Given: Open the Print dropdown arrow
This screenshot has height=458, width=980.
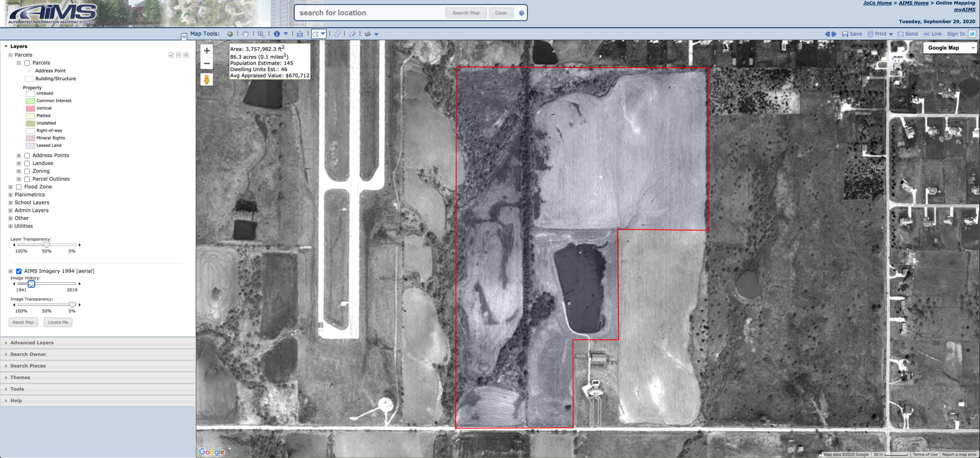Looking at the screenshot, I should pos(891,35).
